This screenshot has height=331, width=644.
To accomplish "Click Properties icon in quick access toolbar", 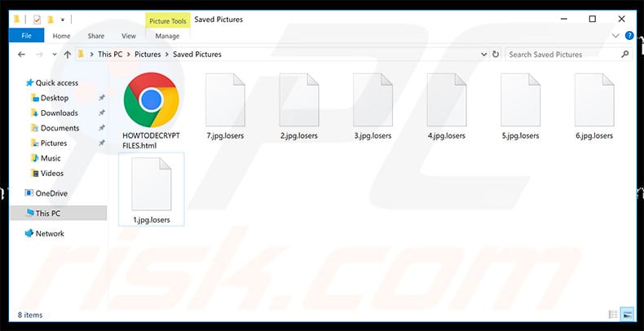I will (x=37, y=20).
